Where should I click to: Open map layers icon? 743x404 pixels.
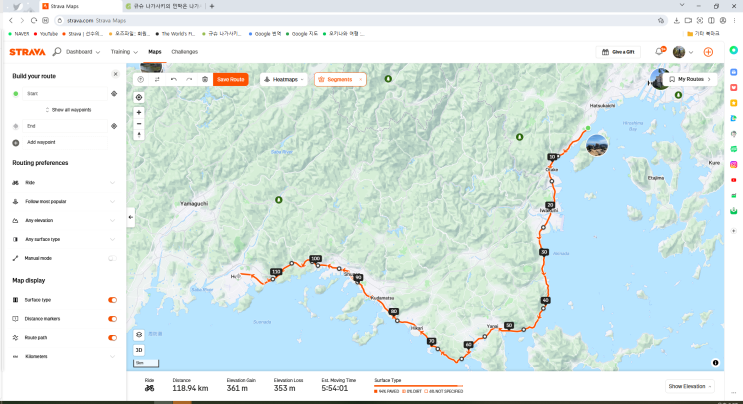pyautogui.click(x=139, y=334)
